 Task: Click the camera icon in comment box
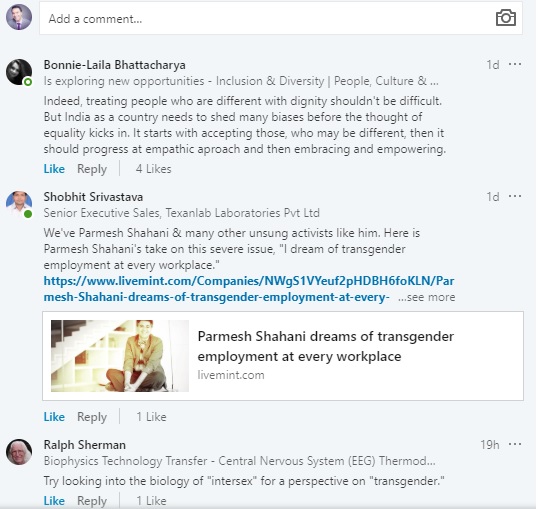506,18
